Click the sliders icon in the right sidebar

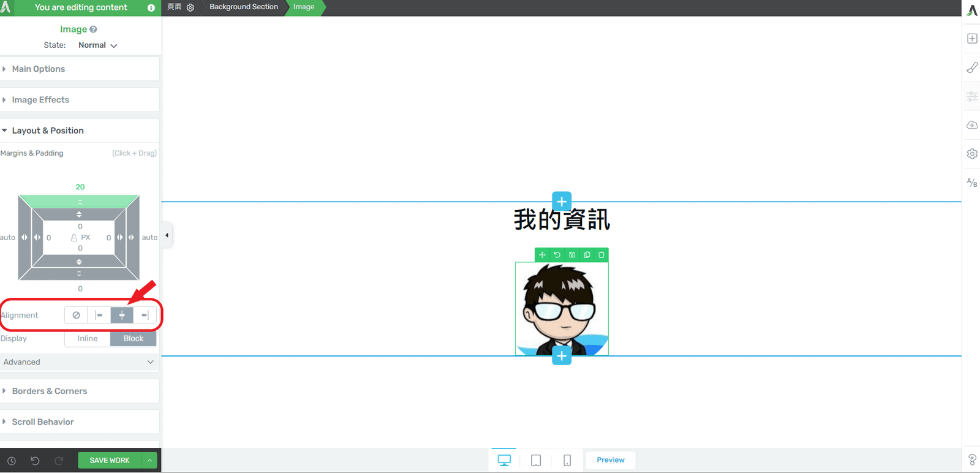click(972, 96)
